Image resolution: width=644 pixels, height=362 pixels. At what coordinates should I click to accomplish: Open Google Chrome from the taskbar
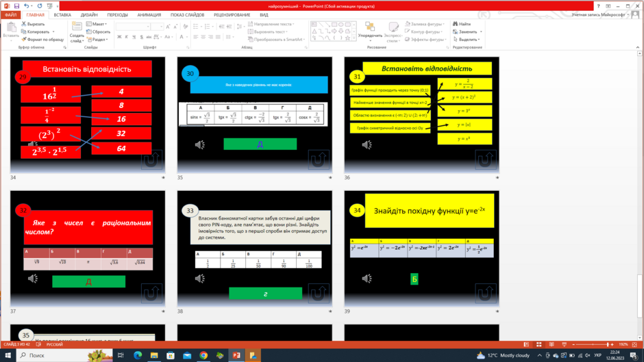click(203, 355)
